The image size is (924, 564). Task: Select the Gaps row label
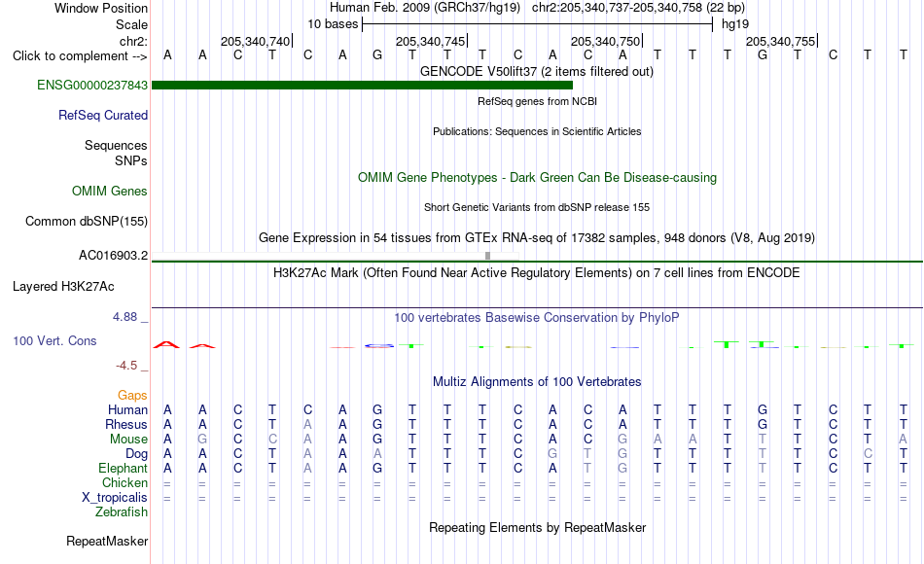coord(132,395)
